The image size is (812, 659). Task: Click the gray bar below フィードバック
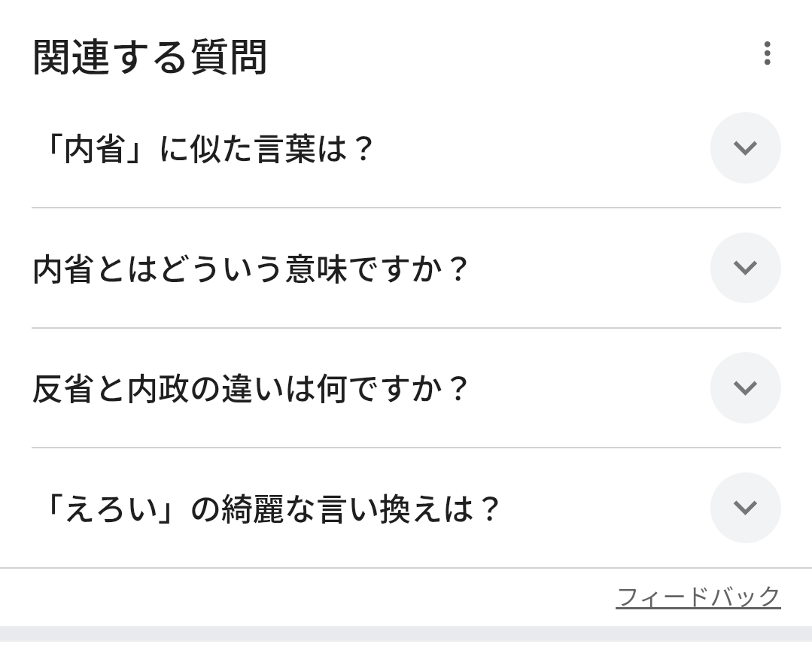[406, 633]
